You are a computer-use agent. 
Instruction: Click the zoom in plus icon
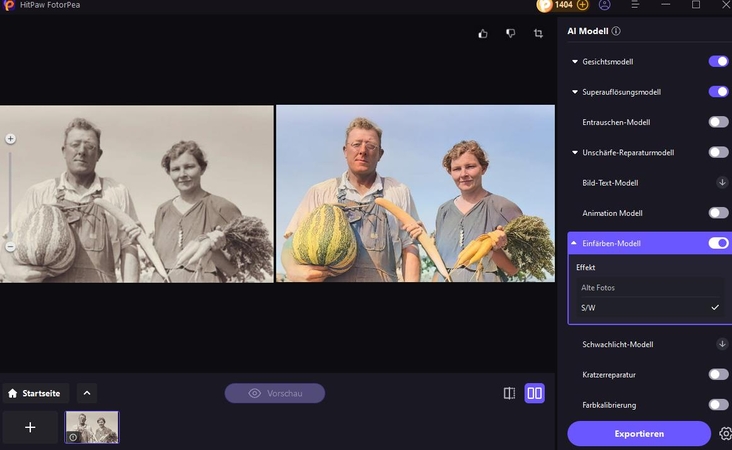click(x=10, y=139)
